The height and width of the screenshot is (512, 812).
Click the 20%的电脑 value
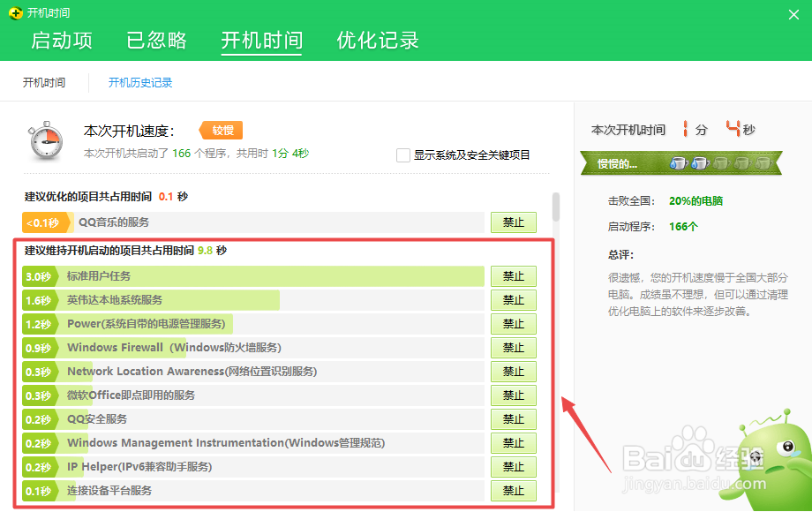[695, 201]
